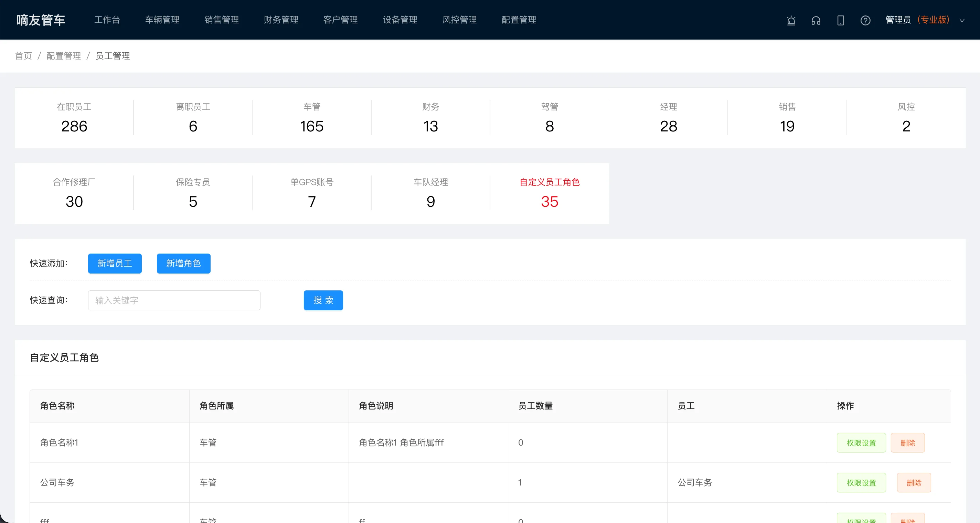The image size is (980, 523).
Task: Click the 搜索 button
Action: [323, 300]
